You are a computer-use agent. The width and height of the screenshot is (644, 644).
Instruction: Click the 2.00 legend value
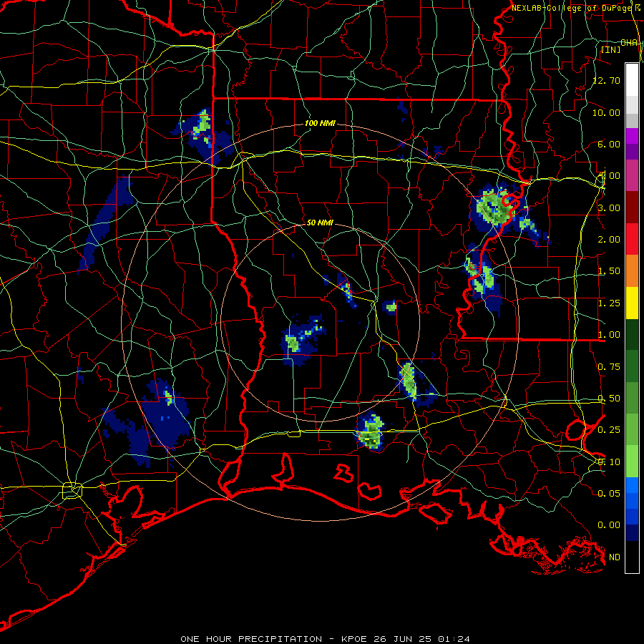pyautogui.click(x=609, y=240)
